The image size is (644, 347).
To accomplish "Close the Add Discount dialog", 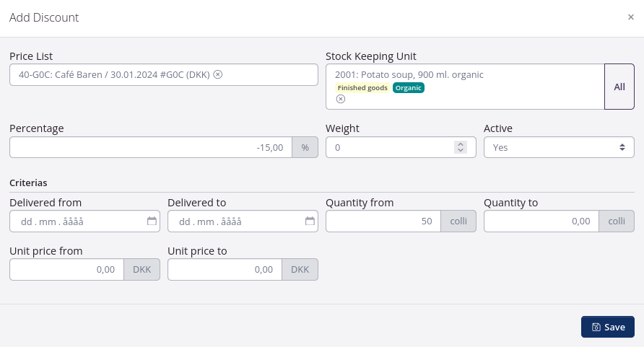I will 630,17.
